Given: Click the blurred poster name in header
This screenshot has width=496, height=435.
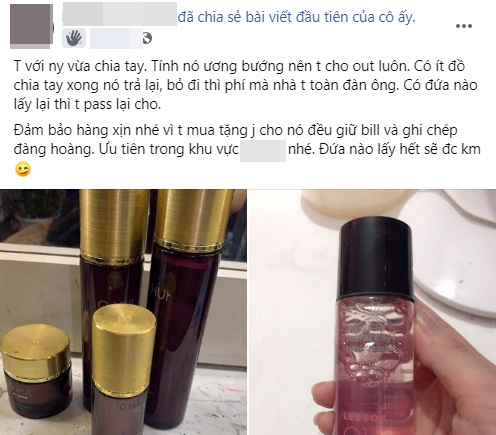Looking at the screenshot, I should point(119,14).
